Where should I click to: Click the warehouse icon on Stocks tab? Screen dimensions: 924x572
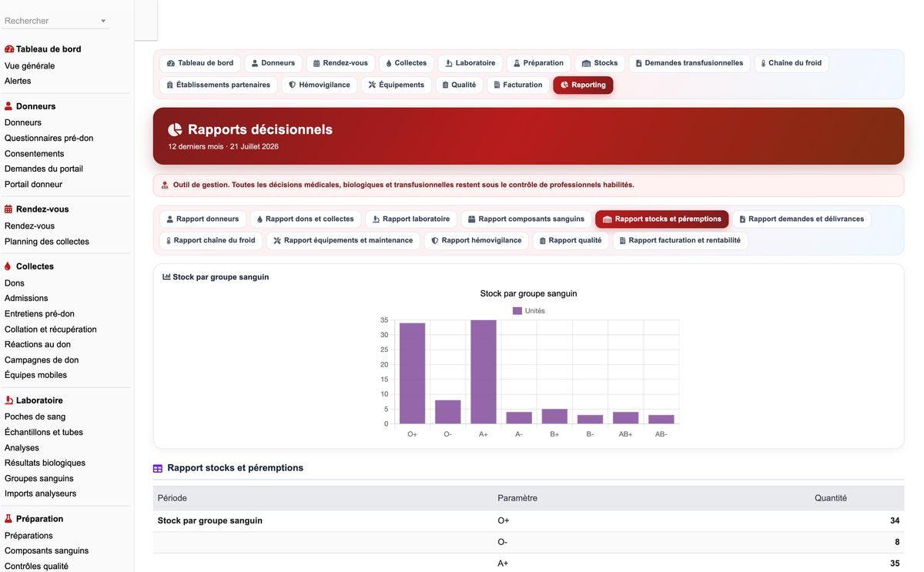[587, 63]
